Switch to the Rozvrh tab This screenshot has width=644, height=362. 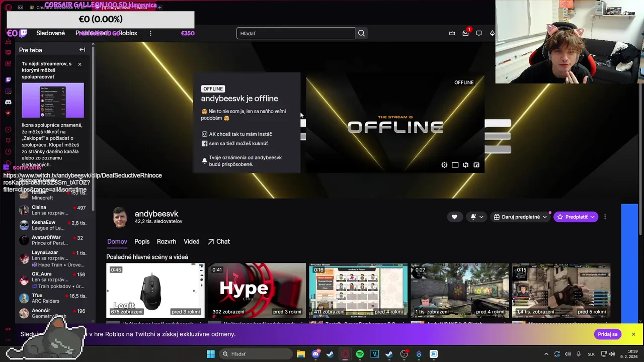[167, 242]
